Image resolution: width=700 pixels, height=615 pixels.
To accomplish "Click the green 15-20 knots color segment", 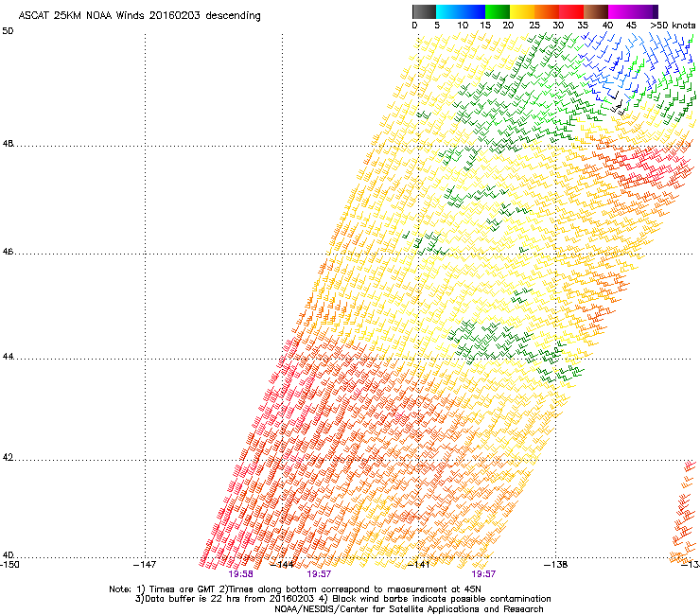I will pyautogui.click(x=498, y=11).
